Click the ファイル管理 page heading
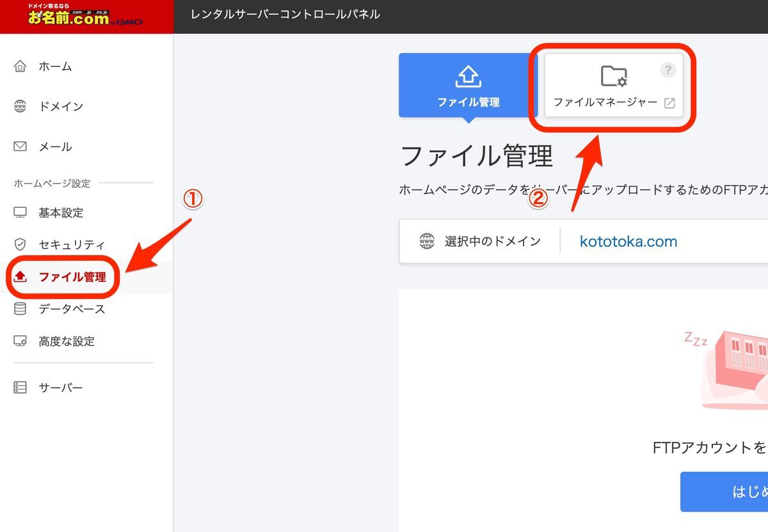Viewport: 768px width, 532px height. click(x=476, y=155)
